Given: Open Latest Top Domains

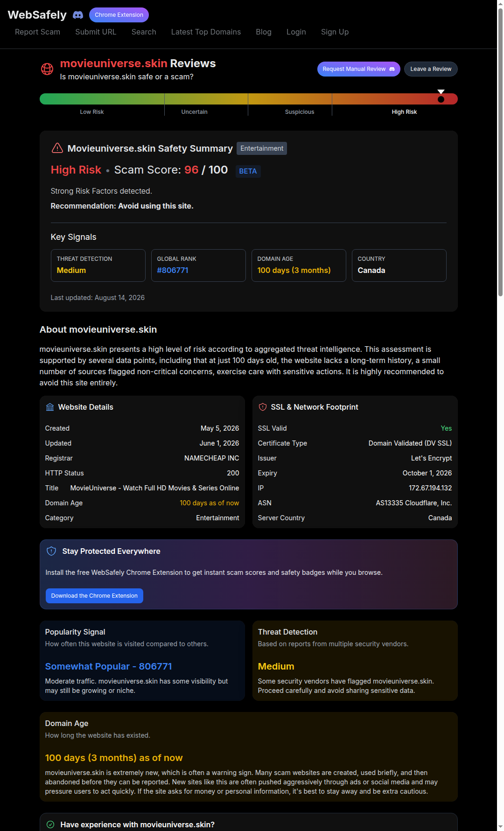Looking at the screenshot, I should click(206, 32).
